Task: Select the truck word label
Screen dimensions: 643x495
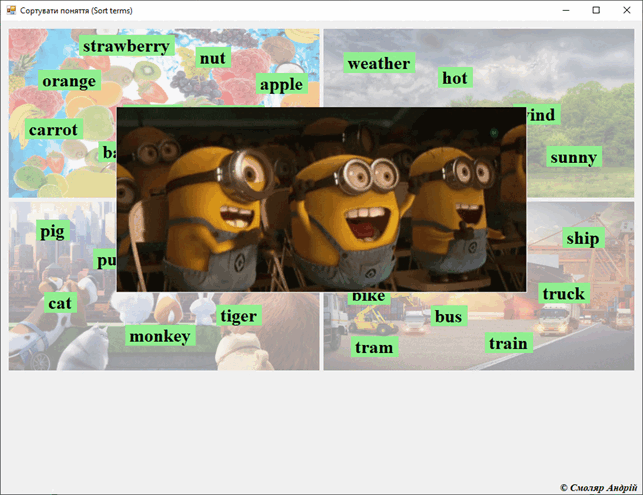Action: point(564,293)
